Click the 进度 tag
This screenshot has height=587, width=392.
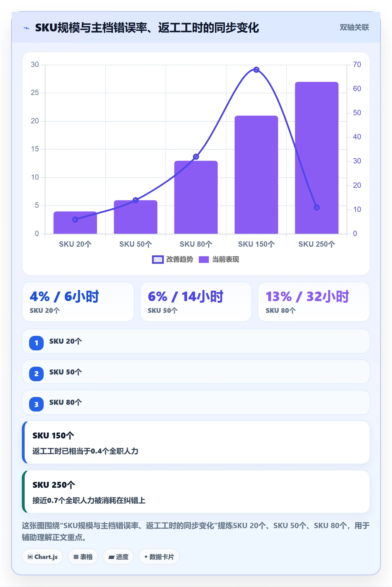pyautogui.click(x=118, y=557)
